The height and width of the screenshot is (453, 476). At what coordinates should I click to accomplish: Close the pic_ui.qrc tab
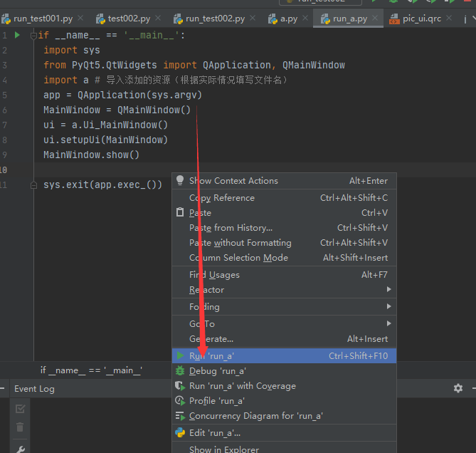coord(449,19)
